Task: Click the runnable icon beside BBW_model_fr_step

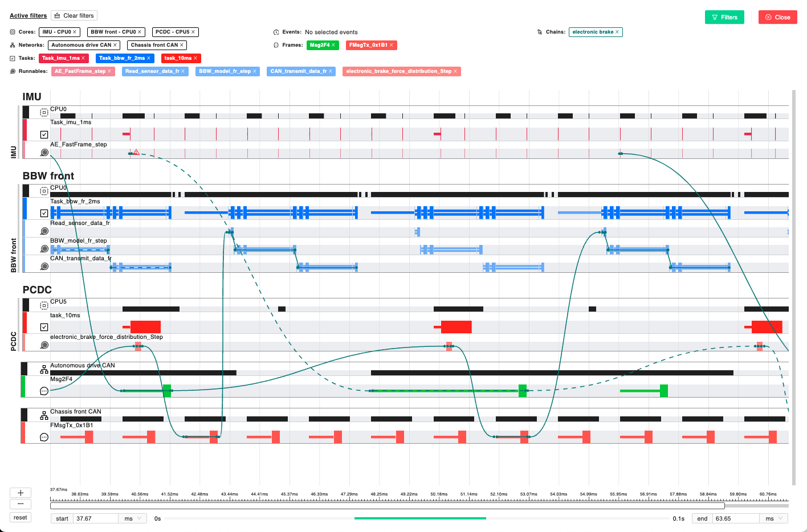Action: [44, 249]
